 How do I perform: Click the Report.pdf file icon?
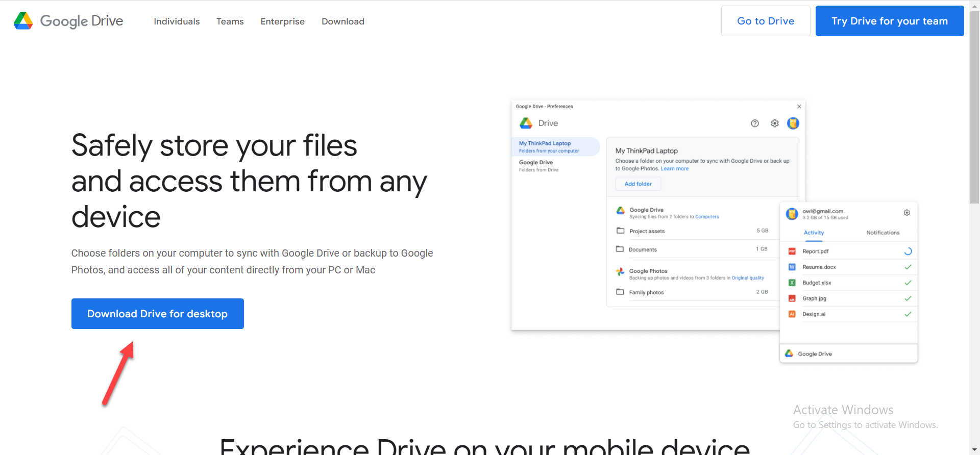coord(792,251)
